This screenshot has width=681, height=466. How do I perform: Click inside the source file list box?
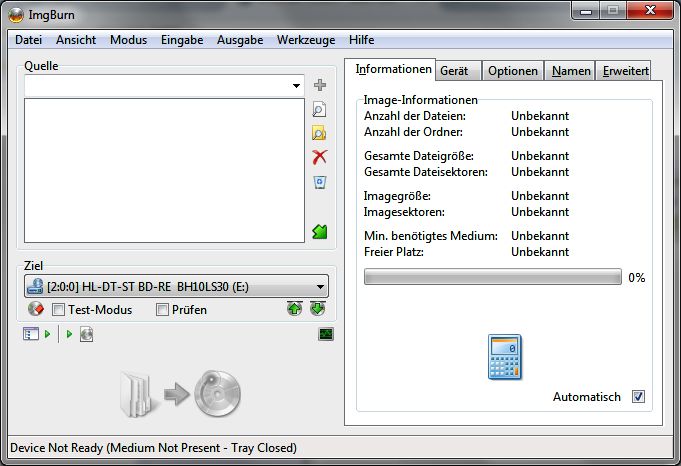tap(164, 170)
